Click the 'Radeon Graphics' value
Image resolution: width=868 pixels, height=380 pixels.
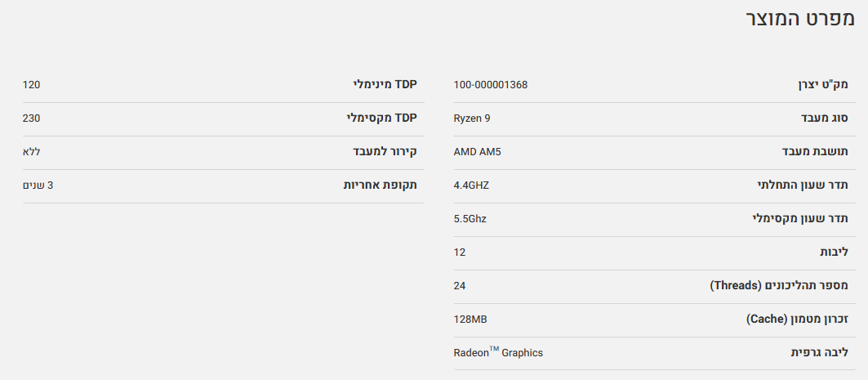tap(498, 353)
